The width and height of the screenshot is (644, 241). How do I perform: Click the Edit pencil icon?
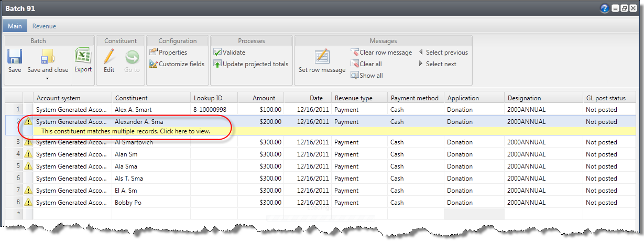coord(109,57)
